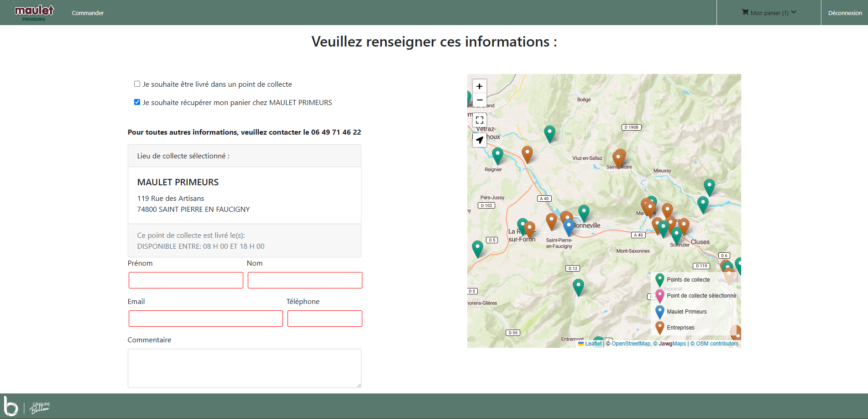Open the JawgMaps attribution link
The width and height of the screenshot is (868, 419).
[x=672, y=344]
